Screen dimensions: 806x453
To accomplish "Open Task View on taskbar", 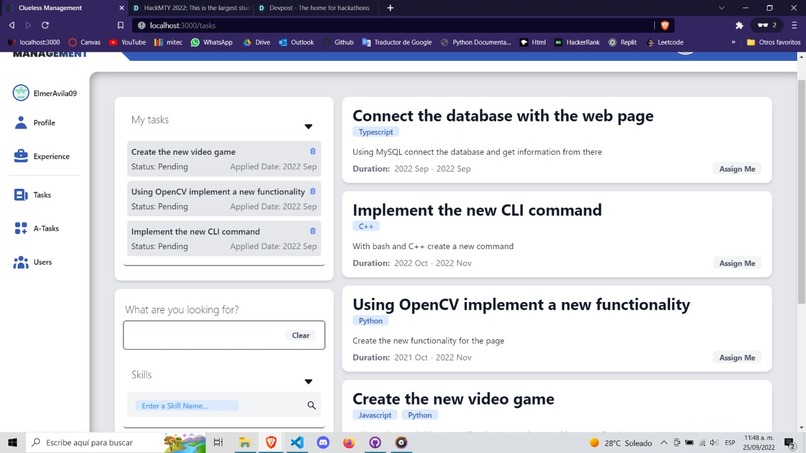I will pos(218,442).
